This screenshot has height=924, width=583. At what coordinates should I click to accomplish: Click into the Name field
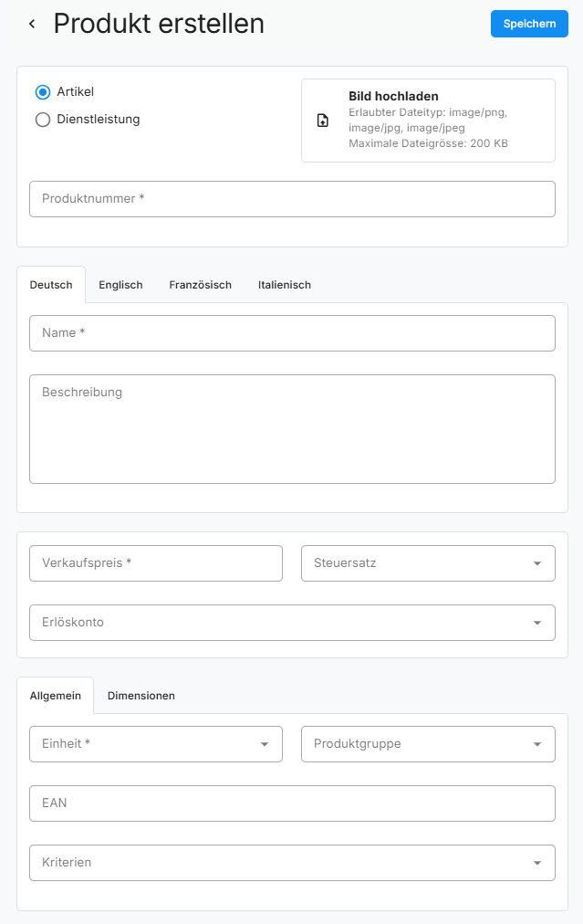292,333
